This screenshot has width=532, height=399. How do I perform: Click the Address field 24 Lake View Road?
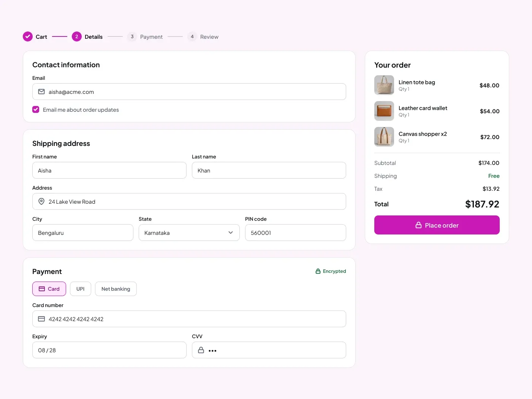189,201
